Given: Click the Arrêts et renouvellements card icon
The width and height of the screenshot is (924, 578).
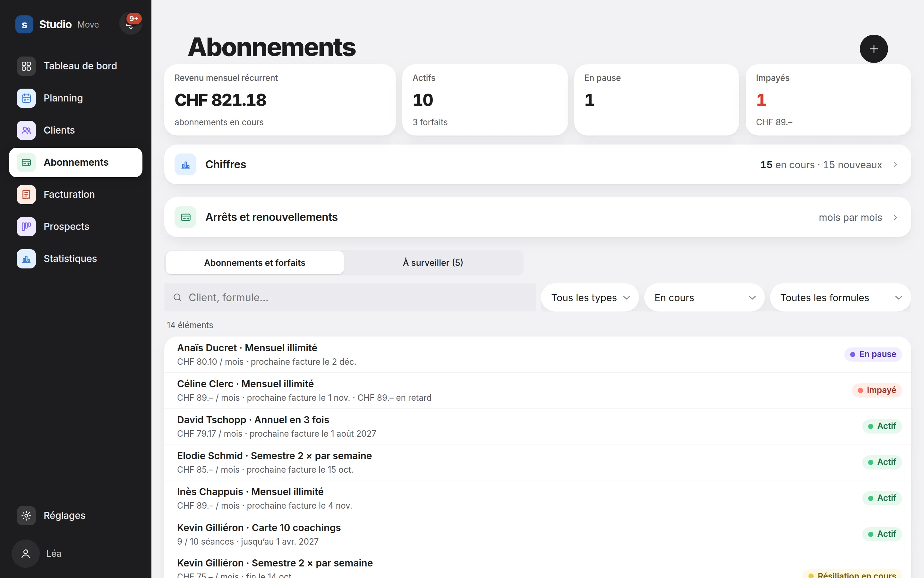Looking at the screenshot, I should 185,217.
